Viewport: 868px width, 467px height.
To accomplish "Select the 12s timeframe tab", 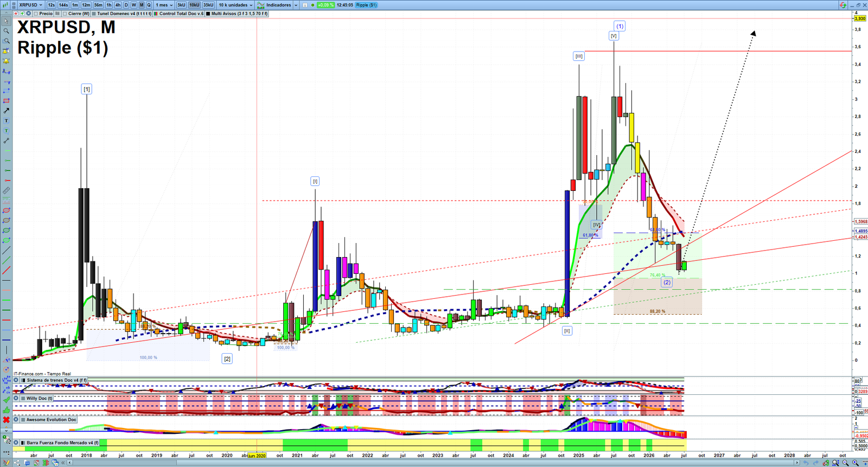I will (51, 5).
